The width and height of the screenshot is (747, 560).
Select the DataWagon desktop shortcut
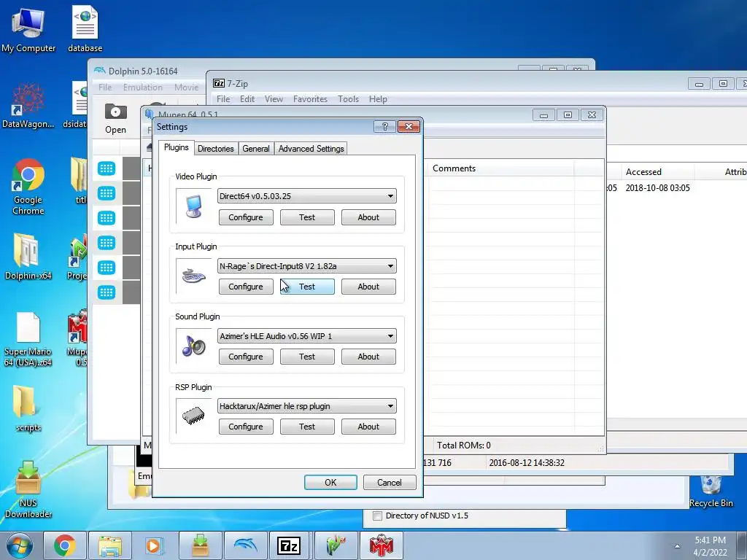(x=28, y=106)
